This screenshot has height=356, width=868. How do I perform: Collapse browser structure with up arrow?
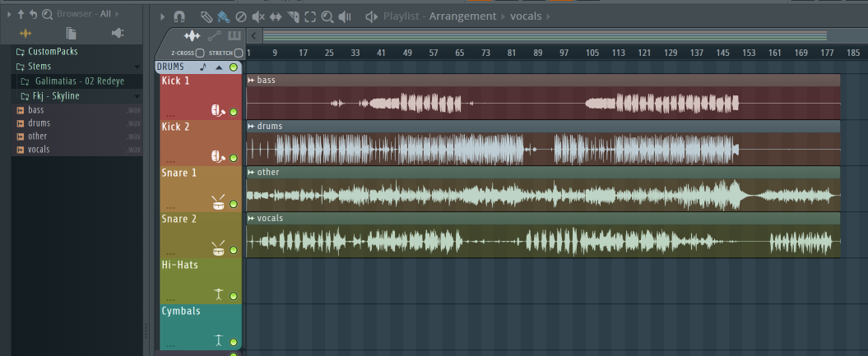coord(21,14)
